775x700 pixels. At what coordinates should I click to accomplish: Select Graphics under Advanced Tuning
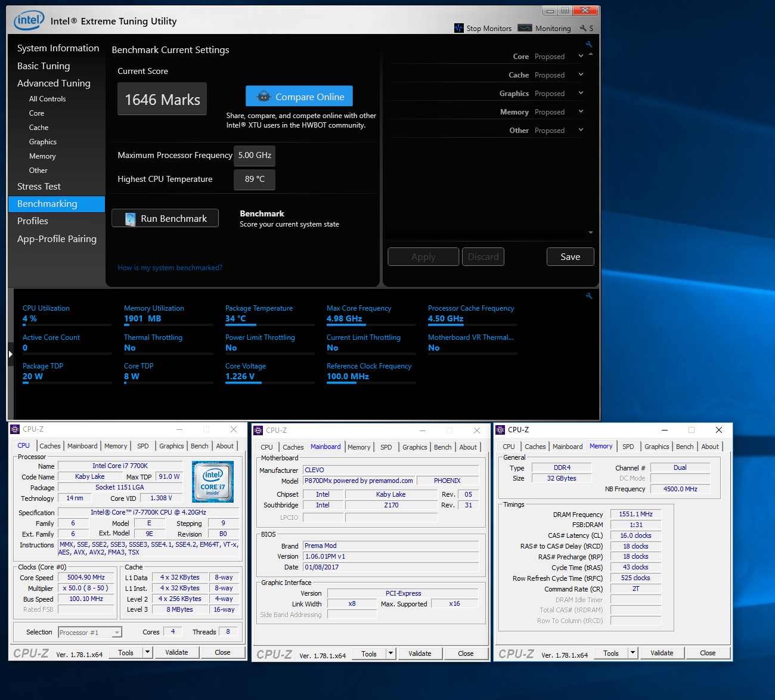click(x=43, y=142)
